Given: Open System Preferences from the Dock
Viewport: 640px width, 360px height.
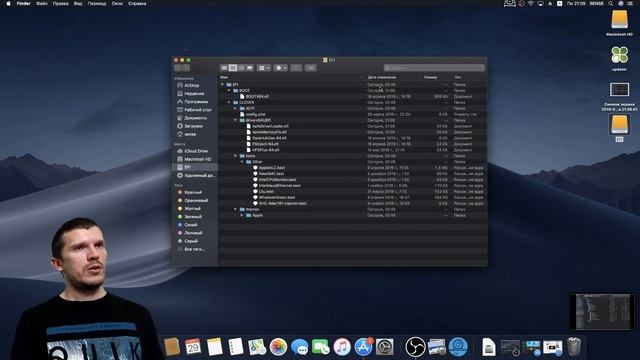Looking at the screenshot, I should pos(384,347).
